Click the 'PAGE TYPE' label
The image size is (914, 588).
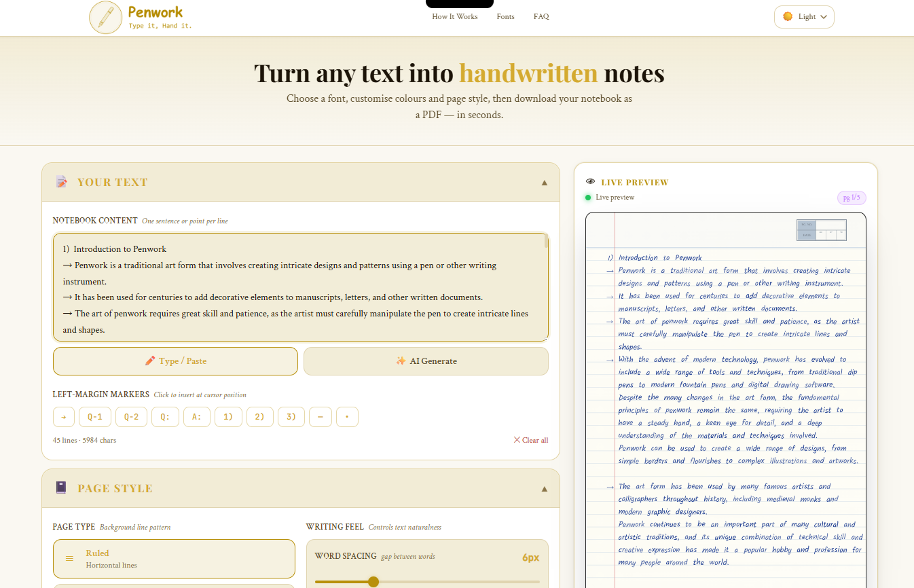point(74,527)
